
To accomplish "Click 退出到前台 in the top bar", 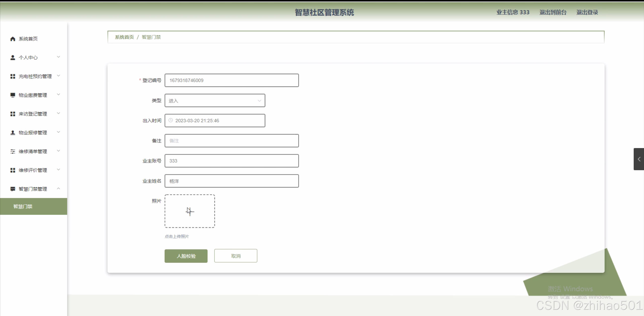I will point(553,12).
